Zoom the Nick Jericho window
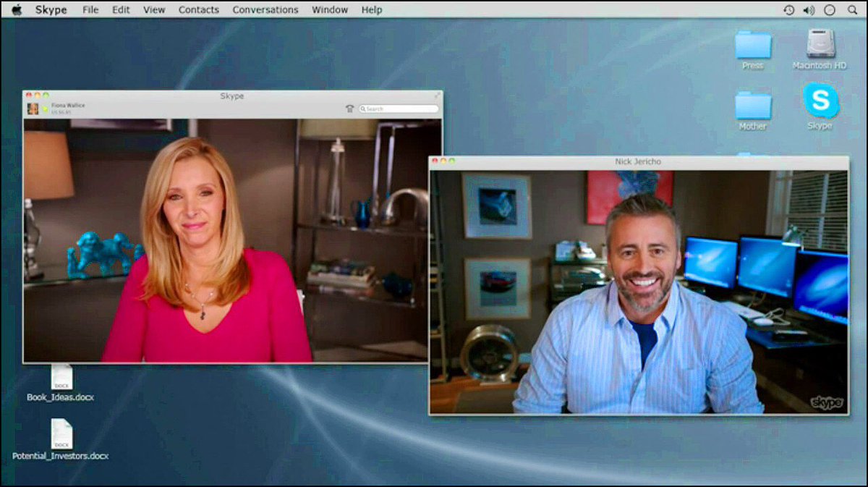 click(453, 161)
